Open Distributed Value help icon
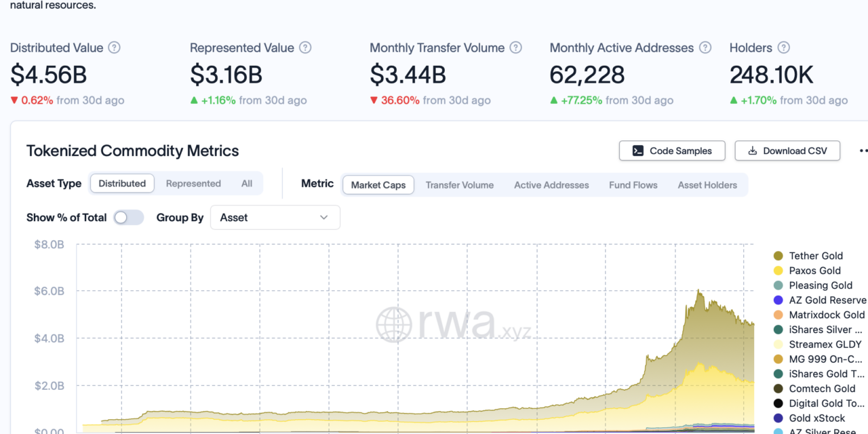Screen dimensions: 868x434 [x=115, y=47]
